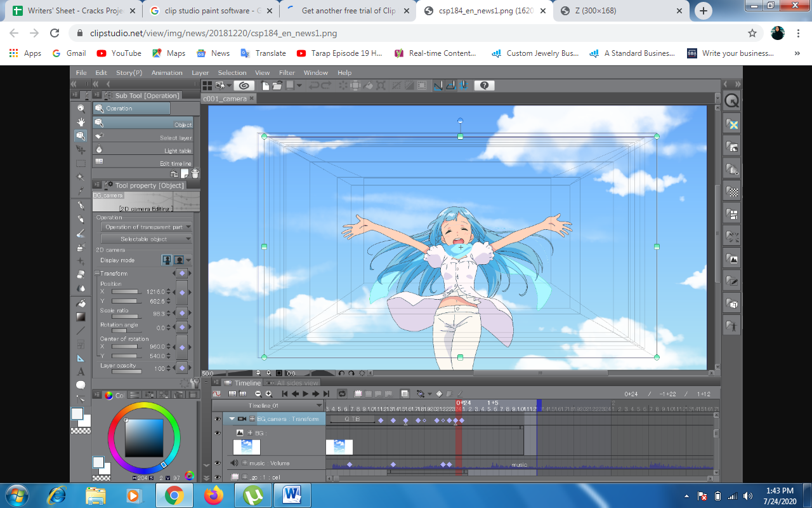Click the add keyframe diamond icon in timeline toolbar
The height and width of the screenshot is (508, 812).
(x=439, y=394)
